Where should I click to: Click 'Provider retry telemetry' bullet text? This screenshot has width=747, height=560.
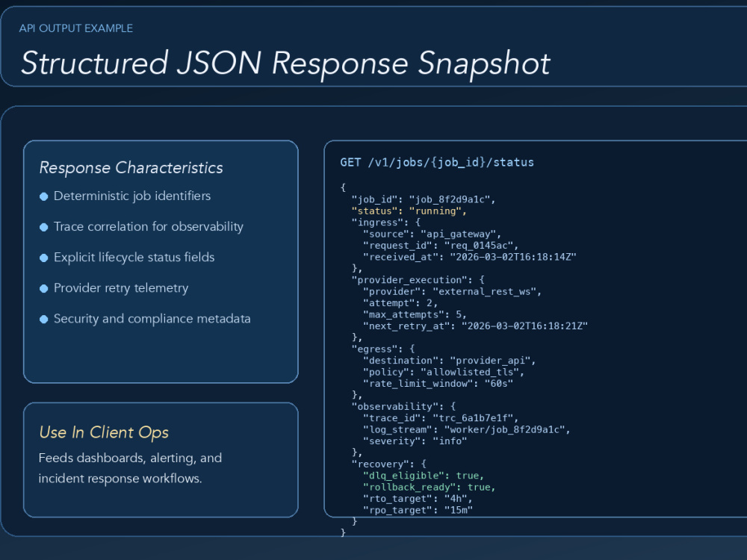point(121,288)
